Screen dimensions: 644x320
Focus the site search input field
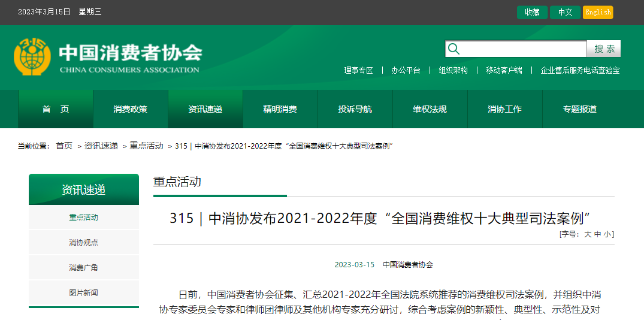[x=516, y=49]
